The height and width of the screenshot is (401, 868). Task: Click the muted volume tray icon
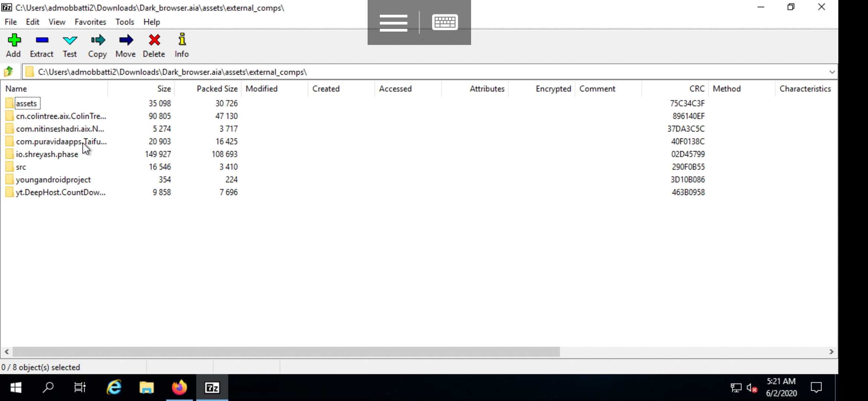click(x=752, y=388)
